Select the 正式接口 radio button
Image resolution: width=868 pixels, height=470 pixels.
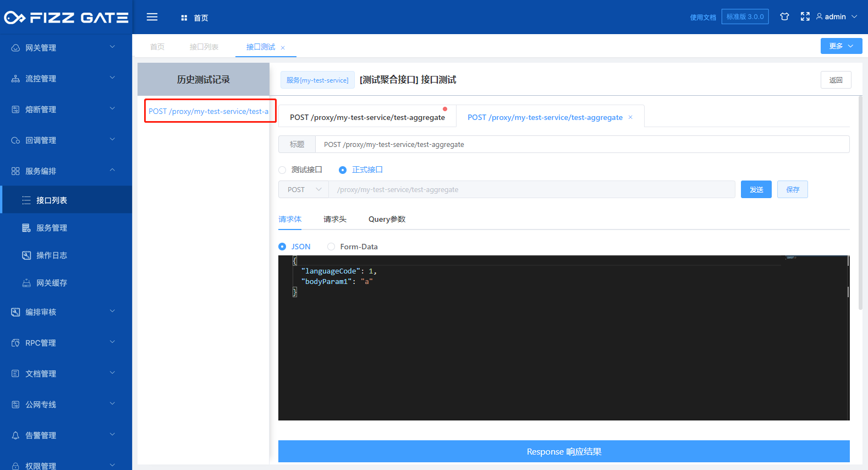343,170
